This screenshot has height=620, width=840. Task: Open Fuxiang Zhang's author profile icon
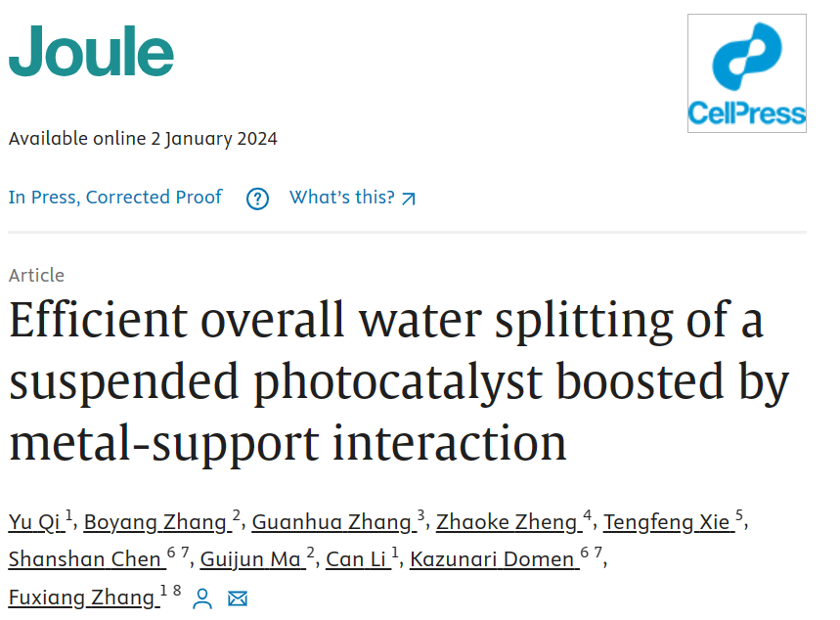point(202,598)
